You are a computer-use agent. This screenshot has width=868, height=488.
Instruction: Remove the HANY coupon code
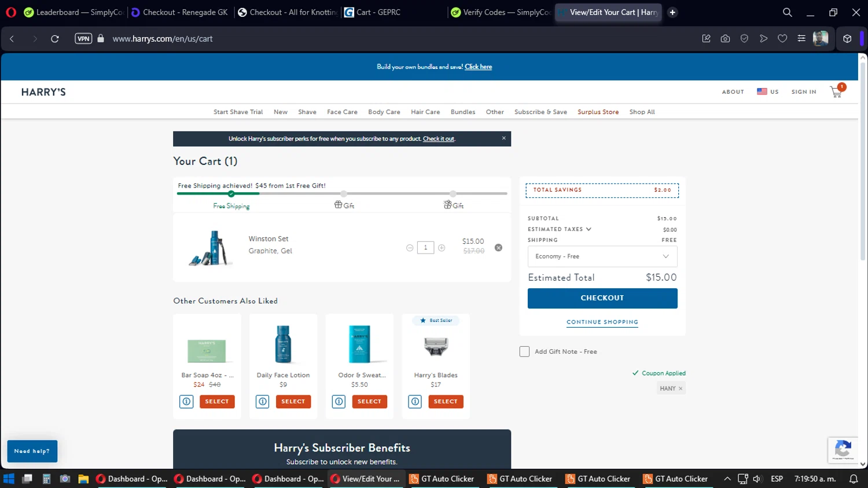click(681, 388)
